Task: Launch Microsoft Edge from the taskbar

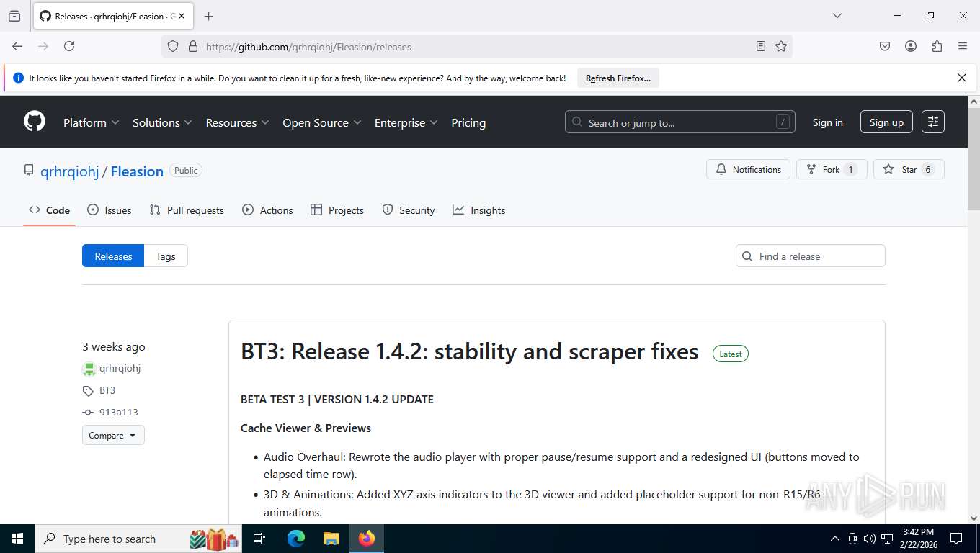Action: tap(296, 539)
